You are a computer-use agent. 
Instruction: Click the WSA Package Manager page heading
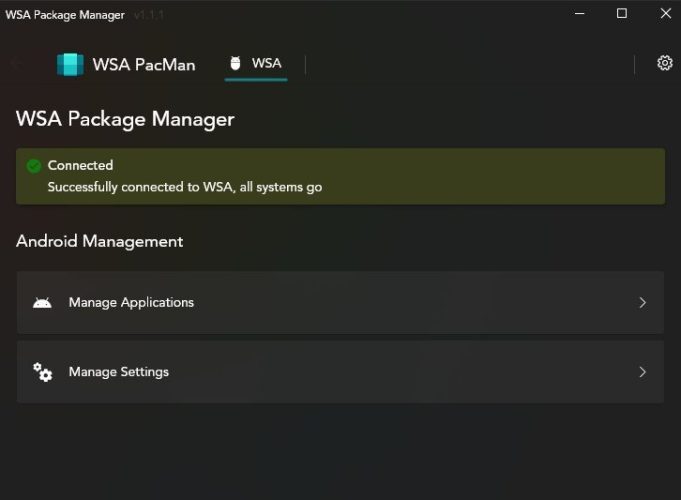(x=125, y=119)
